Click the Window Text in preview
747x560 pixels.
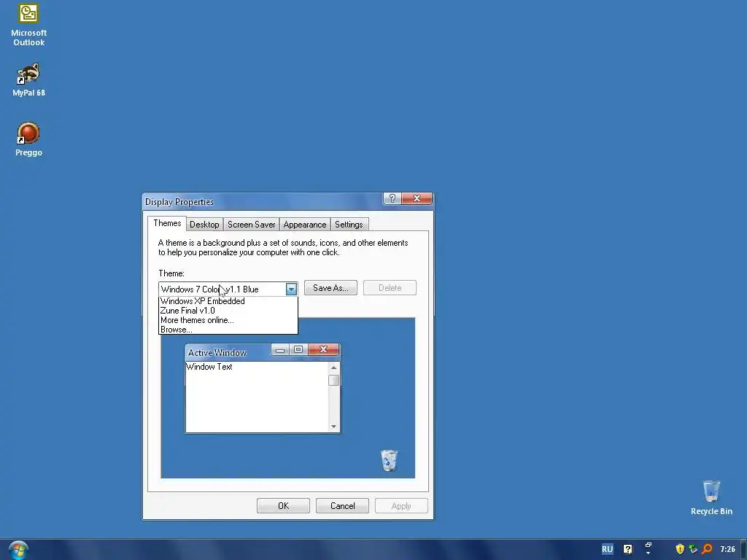pos(209,367)
